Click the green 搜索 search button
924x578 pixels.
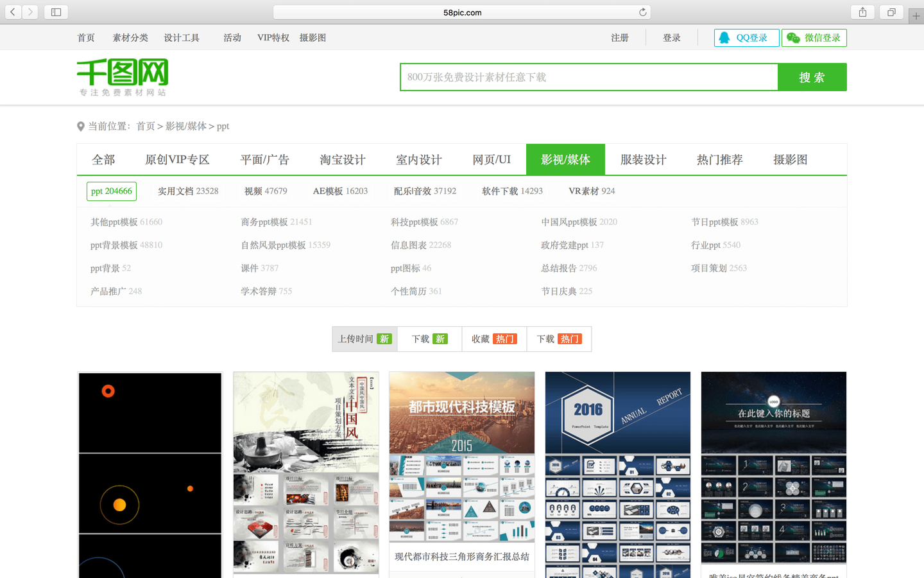coord(812,76)
